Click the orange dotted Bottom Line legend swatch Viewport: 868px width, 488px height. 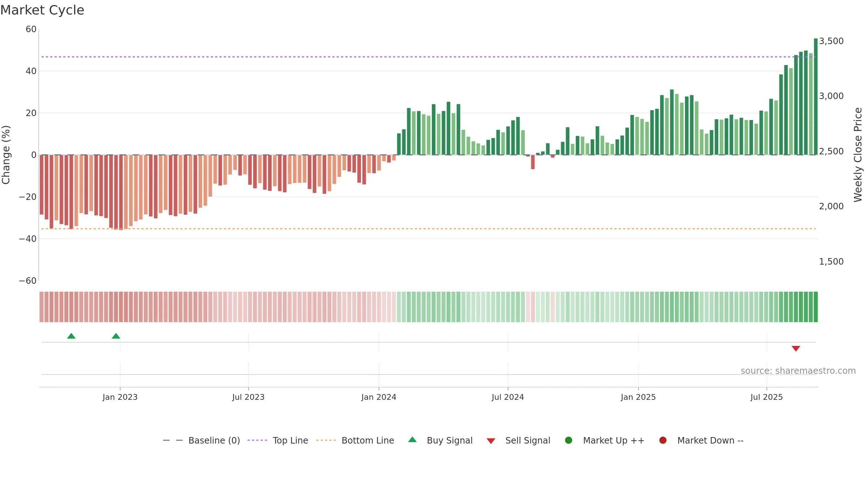326,440
